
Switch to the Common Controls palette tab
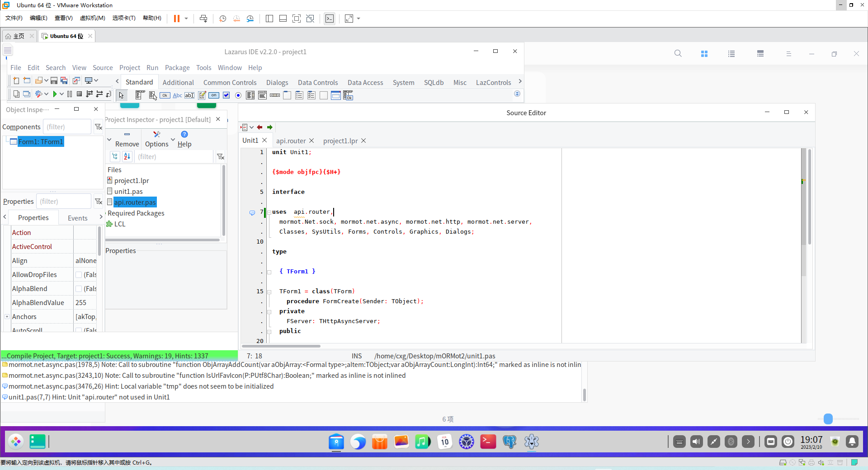pyautogui.click(x=230, y=82)
